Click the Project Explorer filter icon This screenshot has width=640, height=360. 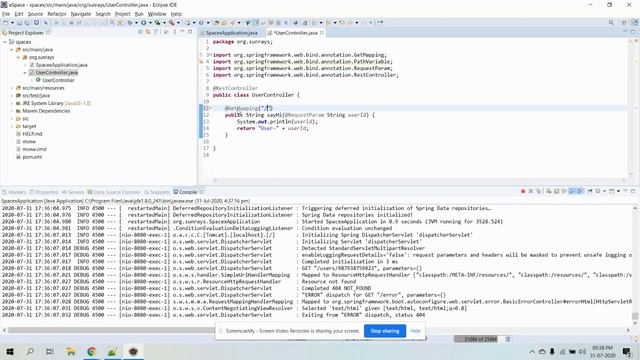click(x=156, y=32)
